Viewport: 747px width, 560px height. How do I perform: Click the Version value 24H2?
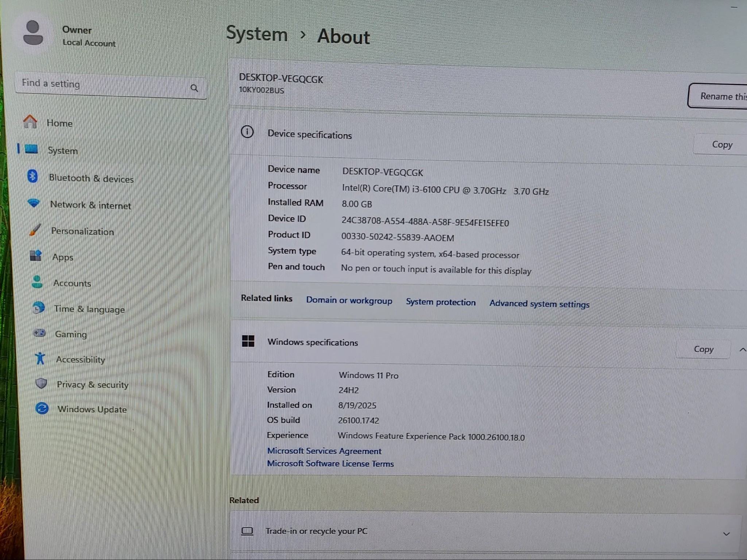(x=349, y=390)
